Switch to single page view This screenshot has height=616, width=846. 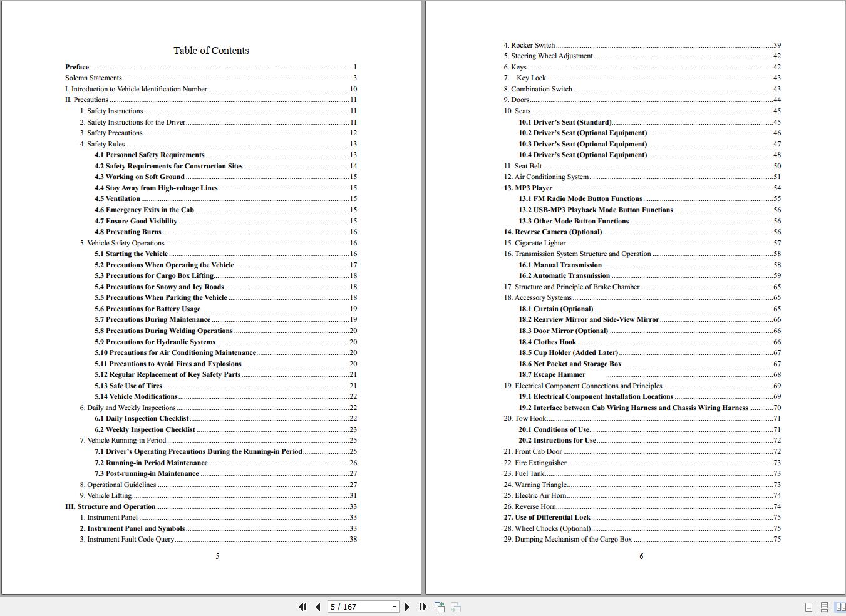click(x=808, y=607)
